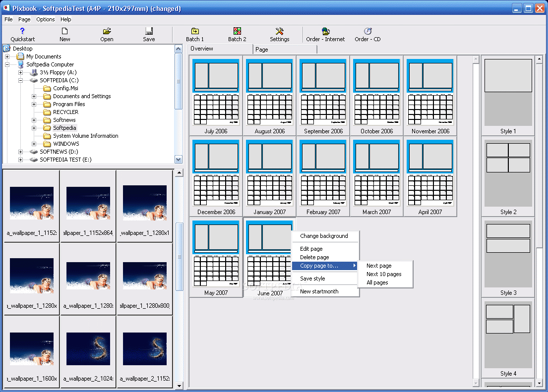Screen dimensions: 548x392
Task: Collapse the SOFTPEDIA (C:) node
Action: click(21, 80)
